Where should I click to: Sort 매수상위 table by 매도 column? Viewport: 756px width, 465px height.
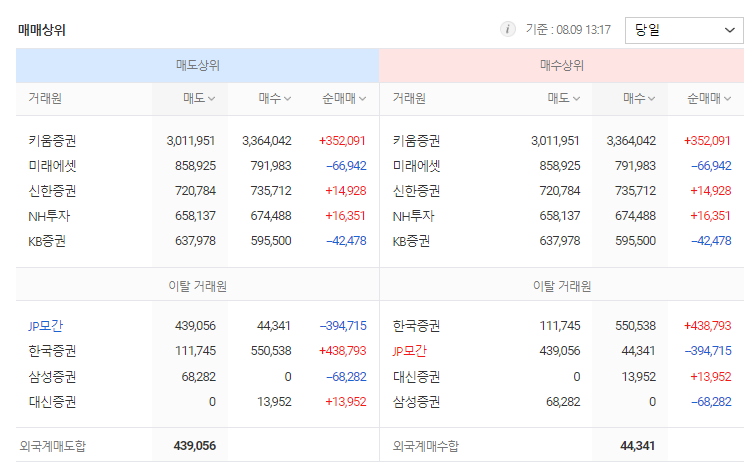pyautogui.click(x=564, y=98)
